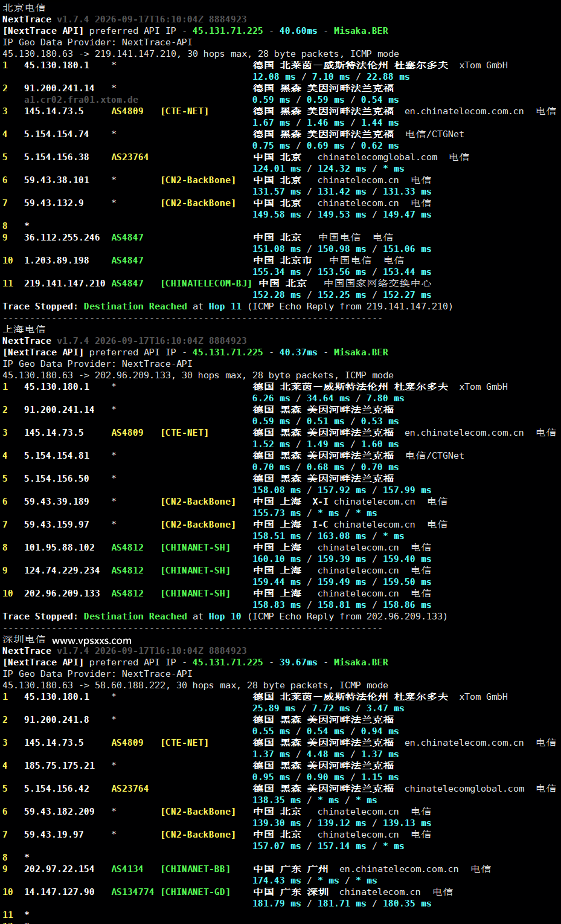
Task: Click "Hop 10" in the trace stopped line
Action: (225, 616)
